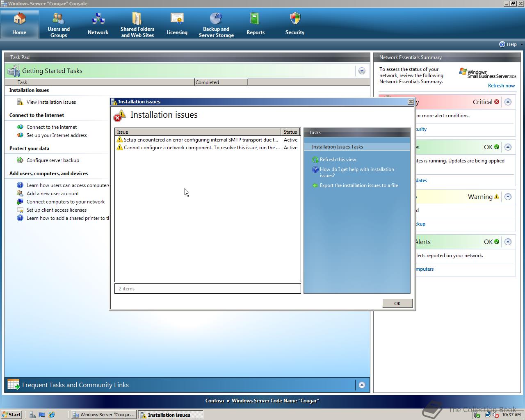Click the 10:37 AM system clock

click(511, 415)
